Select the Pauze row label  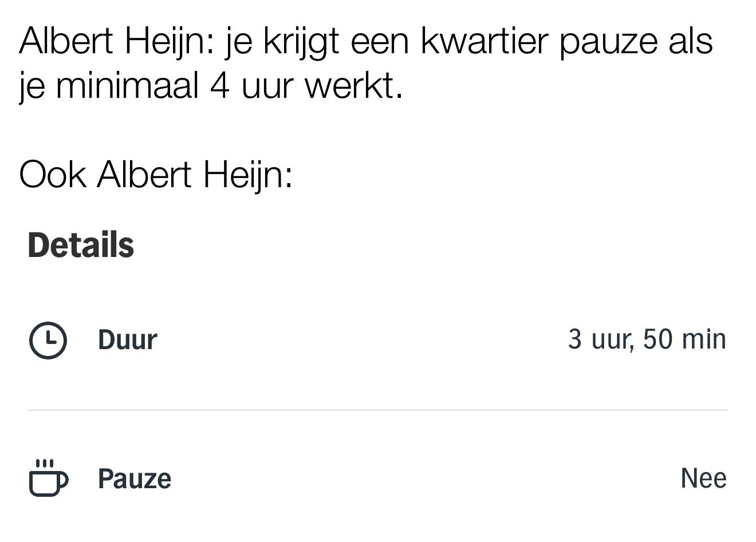click(x=135, y=478)
